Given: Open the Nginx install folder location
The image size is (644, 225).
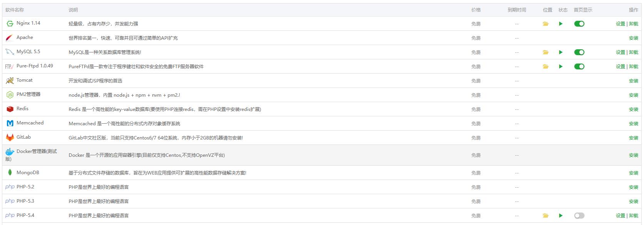Looking at the screenshot, I should point(546,24).
